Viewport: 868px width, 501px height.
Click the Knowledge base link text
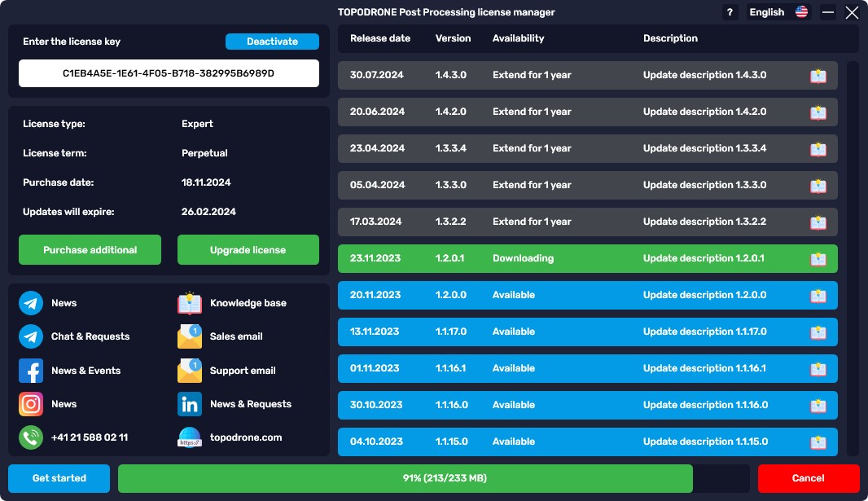point(248,303)
